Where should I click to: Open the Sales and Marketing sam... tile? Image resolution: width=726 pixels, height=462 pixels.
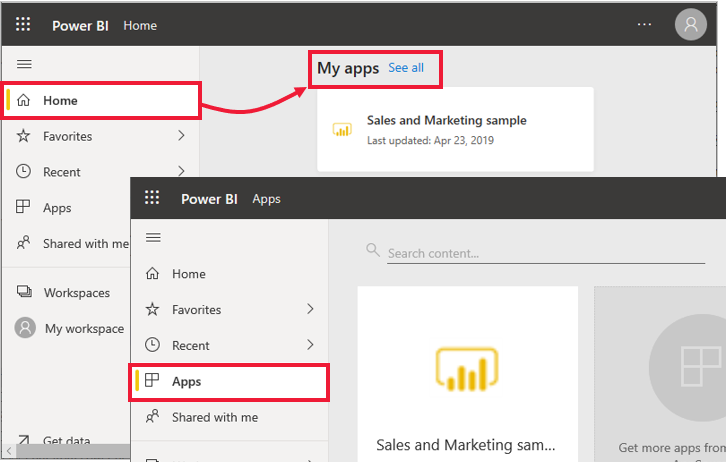[x=468, y=374]
